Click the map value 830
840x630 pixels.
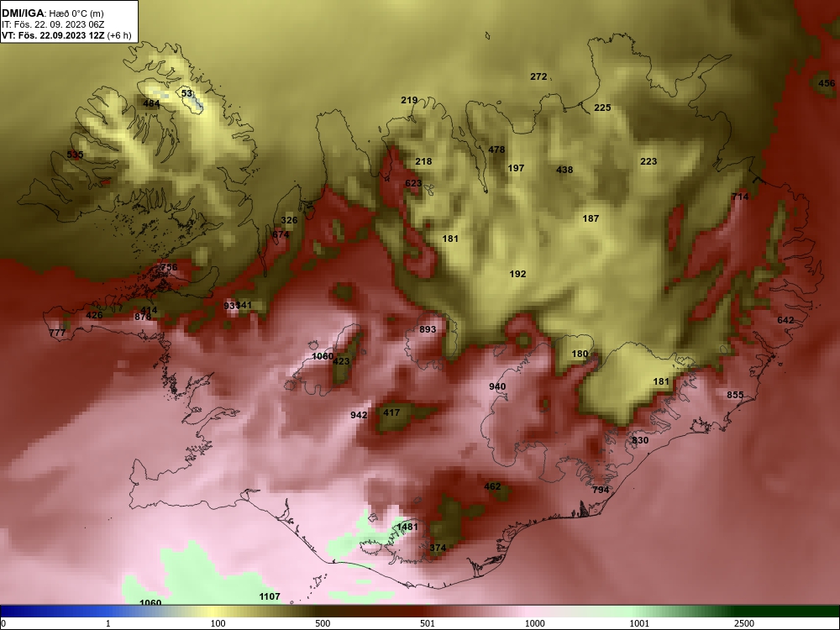pyautogui.click(x=639, y=440)
